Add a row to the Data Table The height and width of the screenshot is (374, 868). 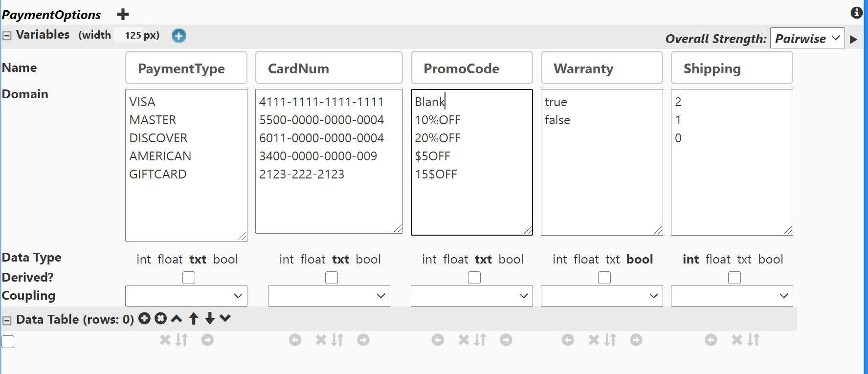tap(144, 319)
